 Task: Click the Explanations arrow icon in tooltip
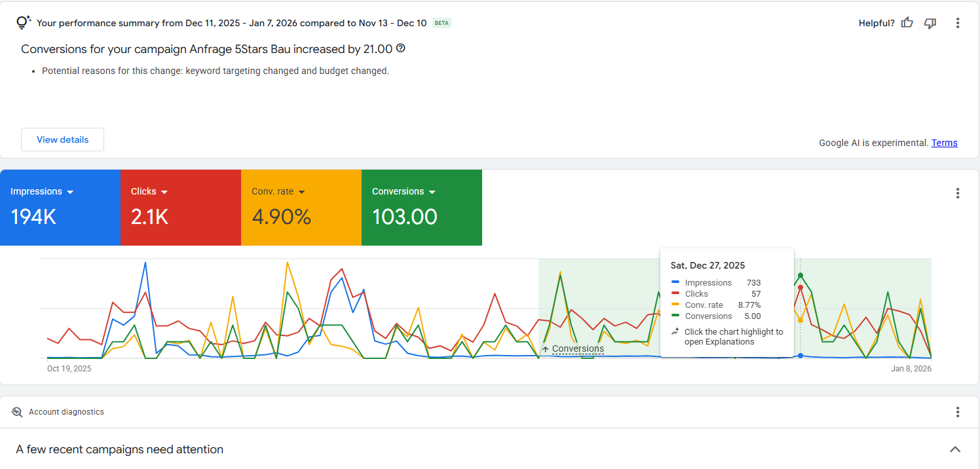(675, 332)
